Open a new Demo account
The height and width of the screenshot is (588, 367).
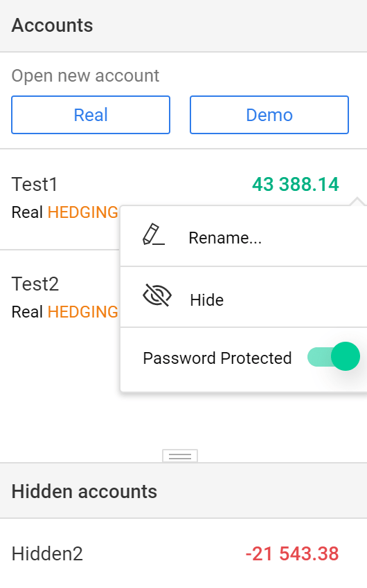pos(269,115)
